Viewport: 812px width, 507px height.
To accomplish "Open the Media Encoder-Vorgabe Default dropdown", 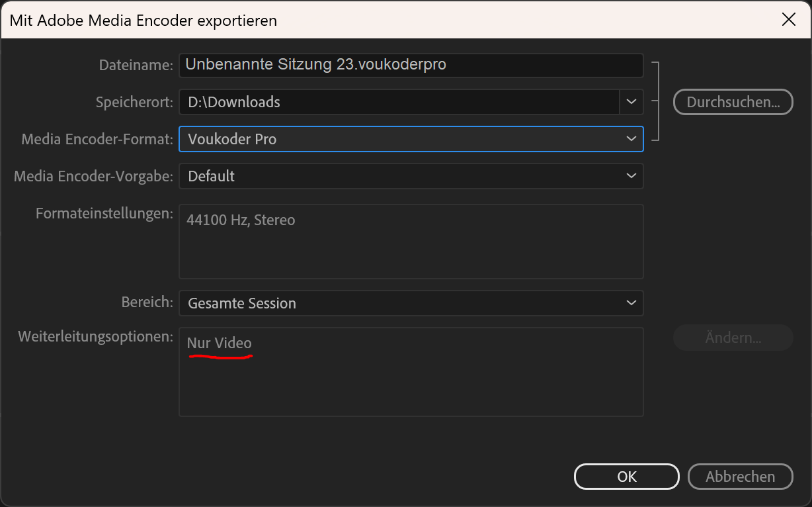I will [411, 176].
